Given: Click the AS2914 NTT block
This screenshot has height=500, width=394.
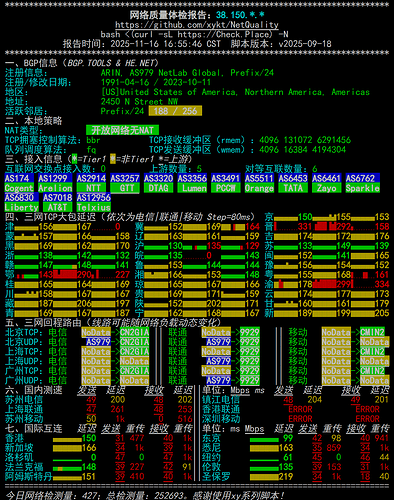Looking at the screenshot, I should point(91,183).
